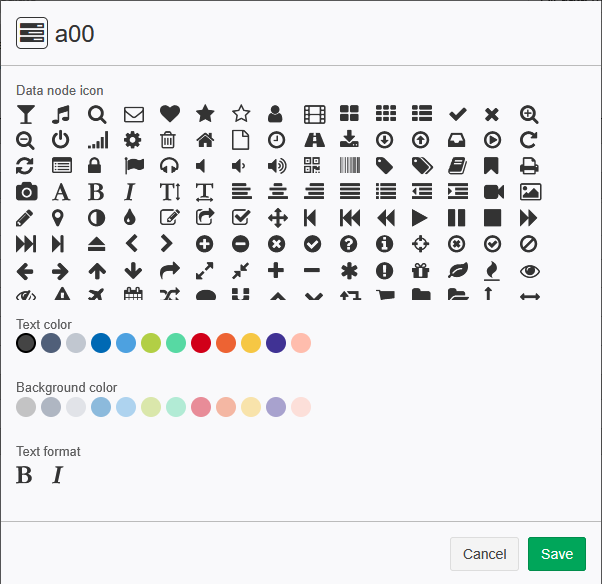
Task: Choose the gear cog icon
Action: point(132,140)
